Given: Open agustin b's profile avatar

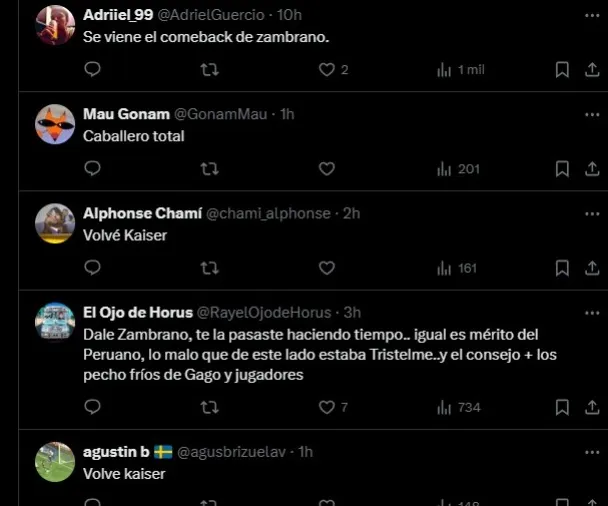Looking at the screenshot, I should click(x=55, y=462).
